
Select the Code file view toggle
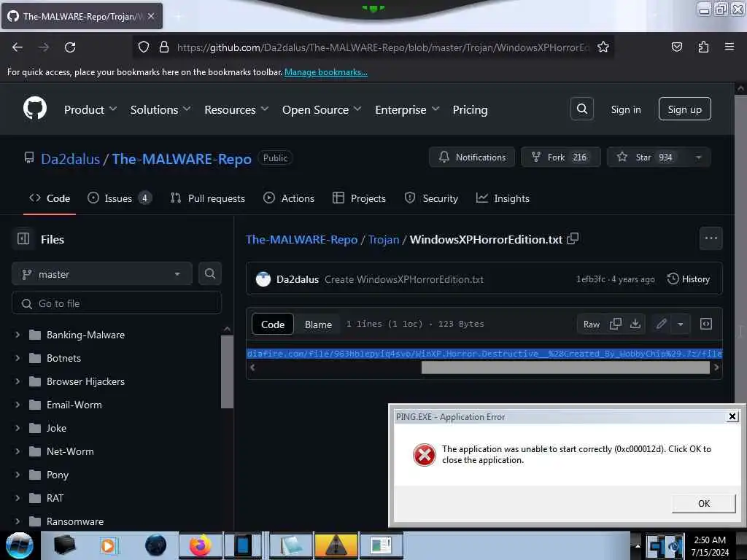(273, 324)
